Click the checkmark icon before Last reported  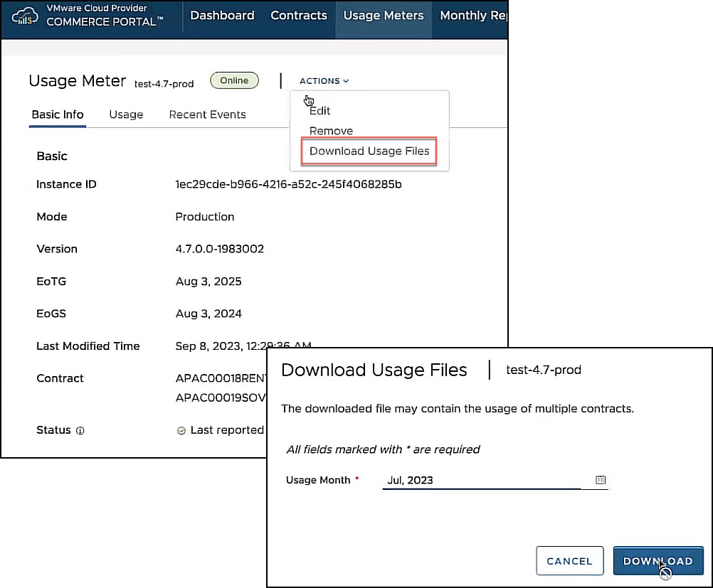coord(181,431)
